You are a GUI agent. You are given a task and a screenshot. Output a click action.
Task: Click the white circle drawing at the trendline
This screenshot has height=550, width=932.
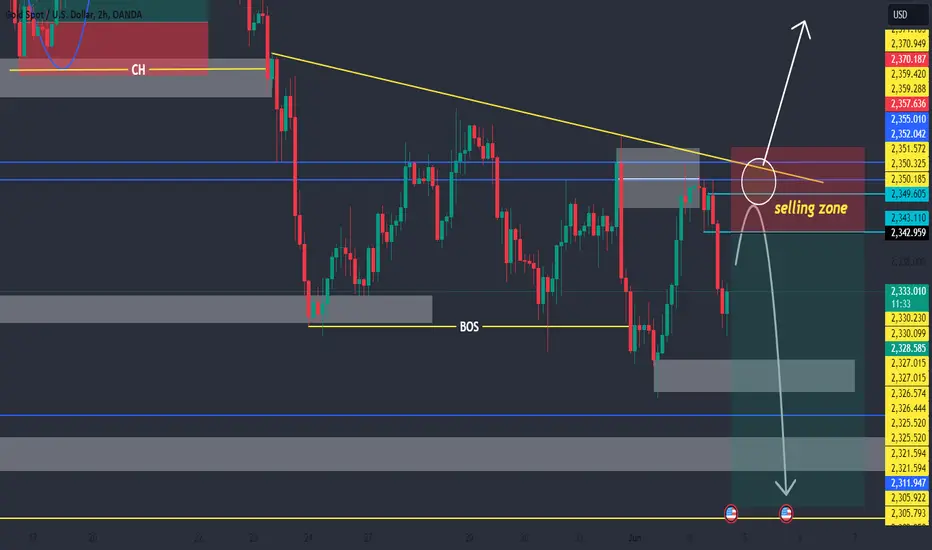758,181
